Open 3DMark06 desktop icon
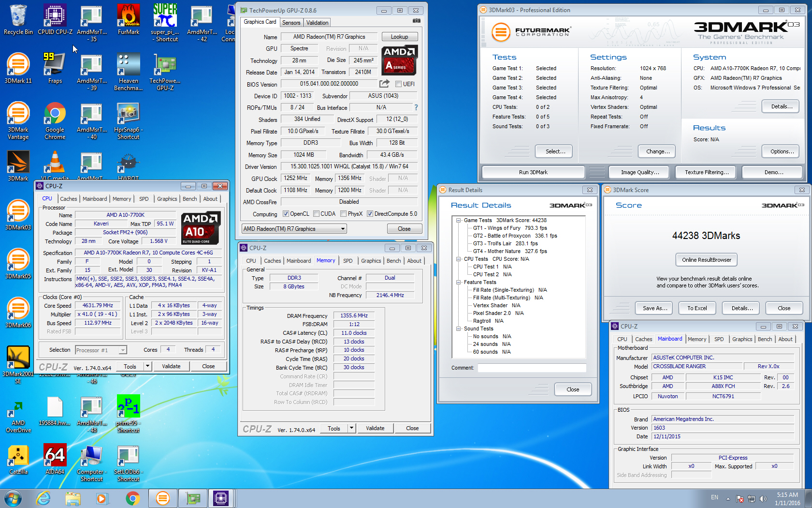 pos(18,313)
